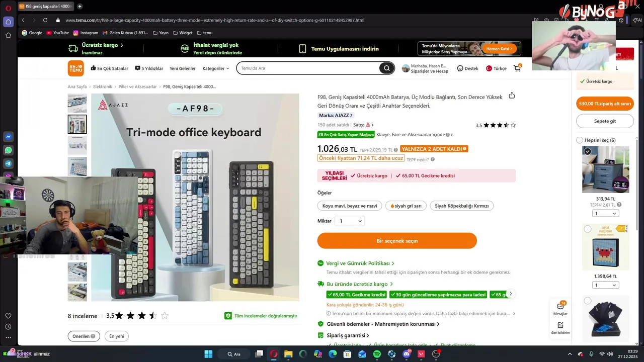Expand 'Vergi ve Gümrük Politikası' section

(x=360, y=263)
